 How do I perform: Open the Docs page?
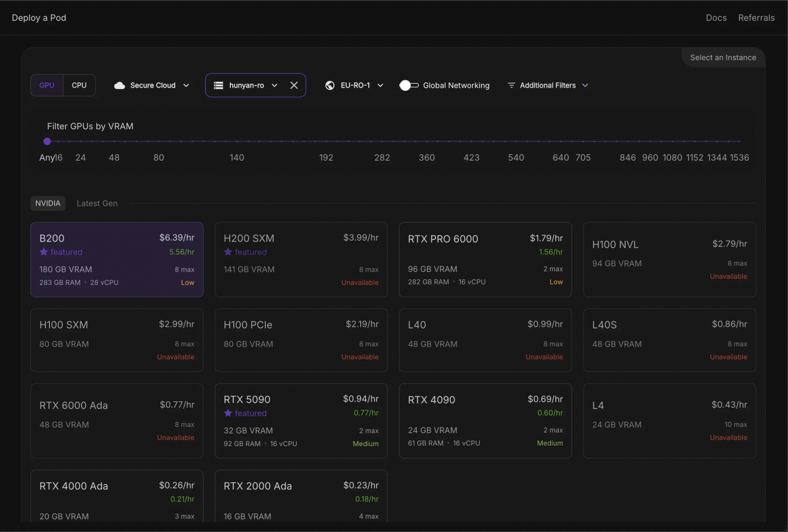tap(716, 17)
